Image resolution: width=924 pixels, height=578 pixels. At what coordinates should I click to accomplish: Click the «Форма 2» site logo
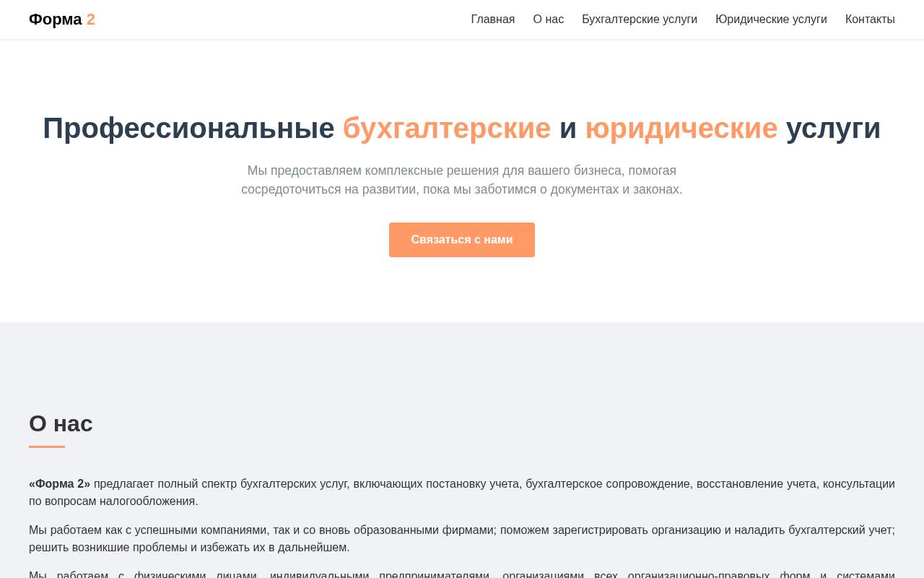(x=62, y=20)
